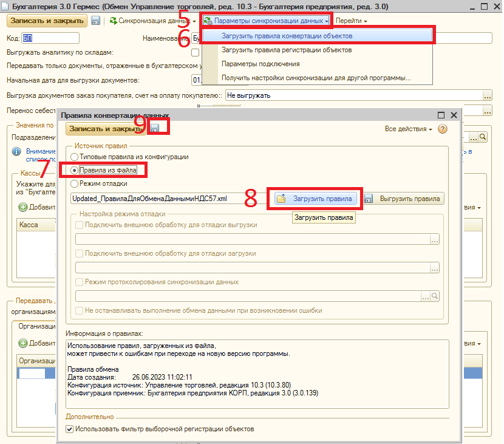Click the ellipsis button near Подразделение field
This screenshot has height=444, width=504.
(474, 137)
